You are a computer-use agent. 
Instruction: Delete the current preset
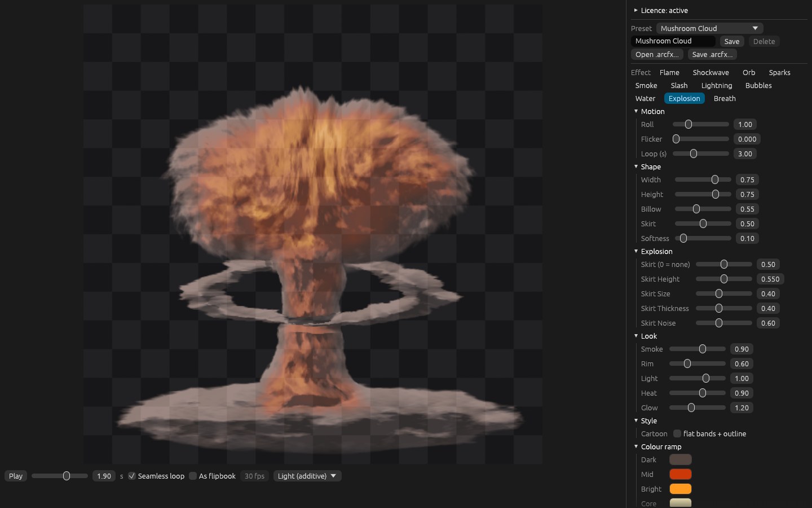point(764,41)
